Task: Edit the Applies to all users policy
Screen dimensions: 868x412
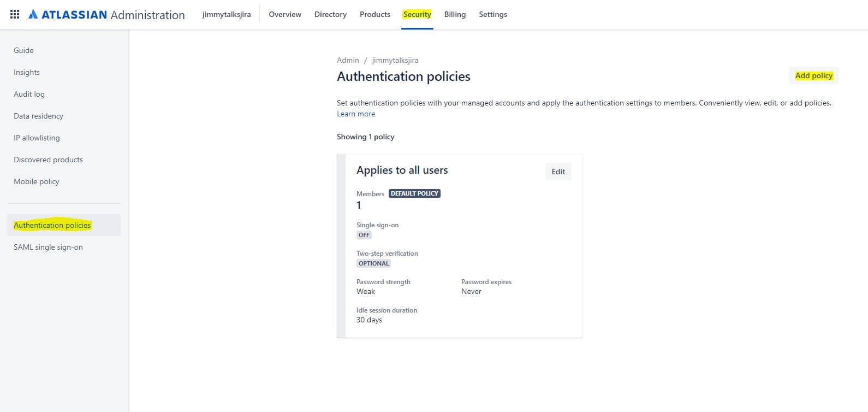Action: tap(558, 172)
